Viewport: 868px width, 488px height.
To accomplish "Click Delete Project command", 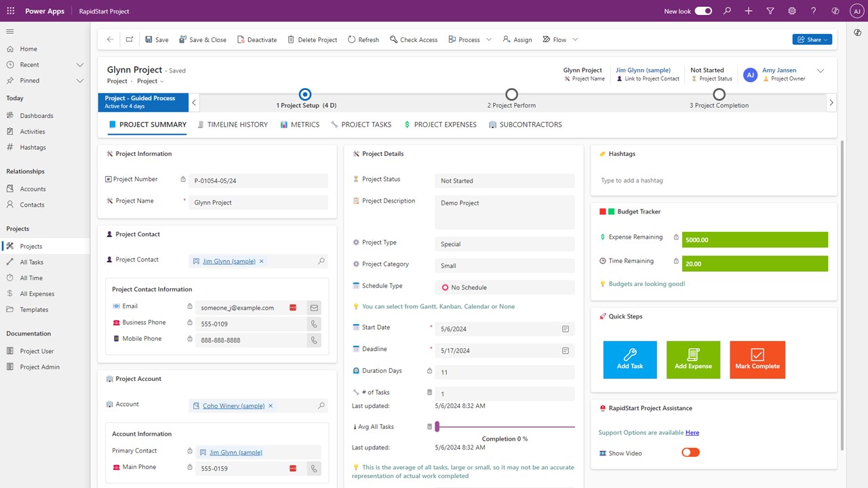I will point(313,39).
